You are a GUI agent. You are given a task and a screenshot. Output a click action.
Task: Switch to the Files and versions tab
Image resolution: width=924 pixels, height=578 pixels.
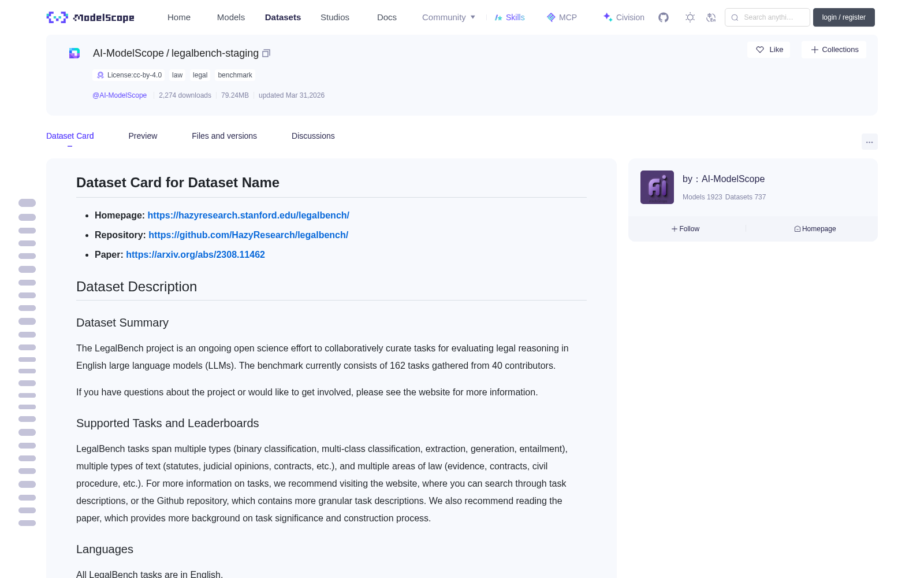coord(224,136)
